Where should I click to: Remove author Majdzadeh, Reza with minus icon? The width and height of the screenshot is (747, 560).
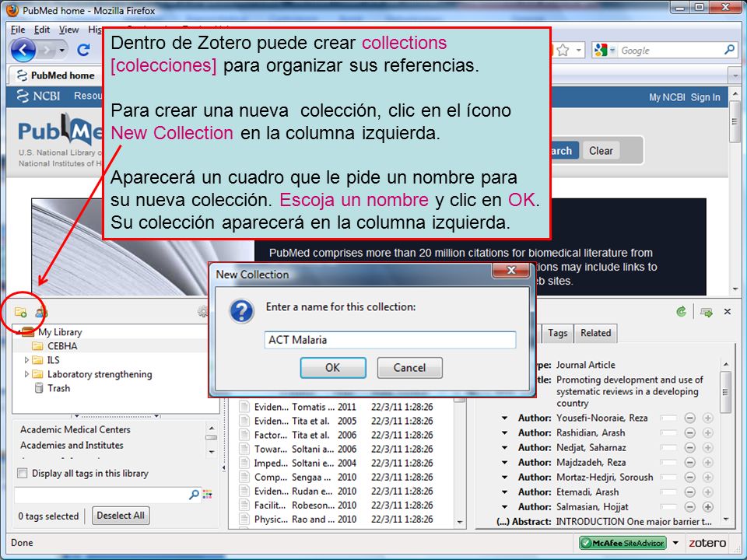[x=690, y=462]
